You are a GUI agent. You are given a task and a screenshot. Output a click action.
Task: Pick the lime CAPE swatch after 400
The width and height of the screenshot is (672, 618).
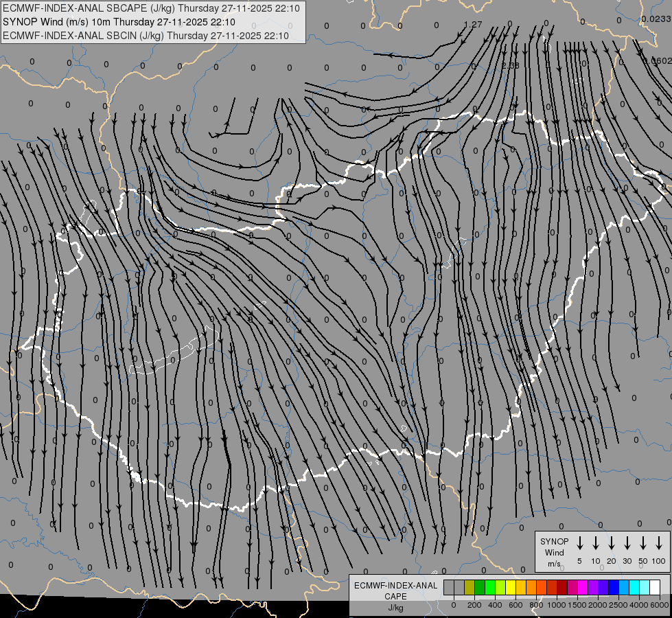(500, 588)
